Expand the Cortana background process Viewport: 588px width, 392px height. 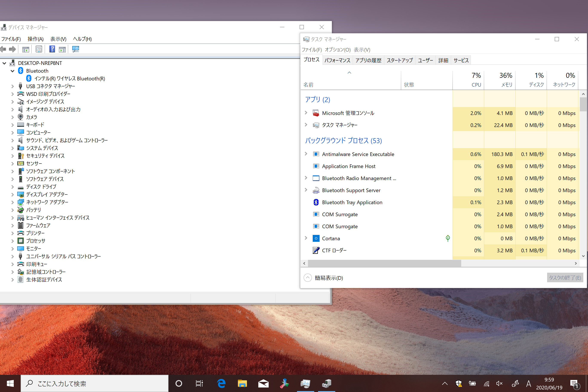[x=306, y=238]
